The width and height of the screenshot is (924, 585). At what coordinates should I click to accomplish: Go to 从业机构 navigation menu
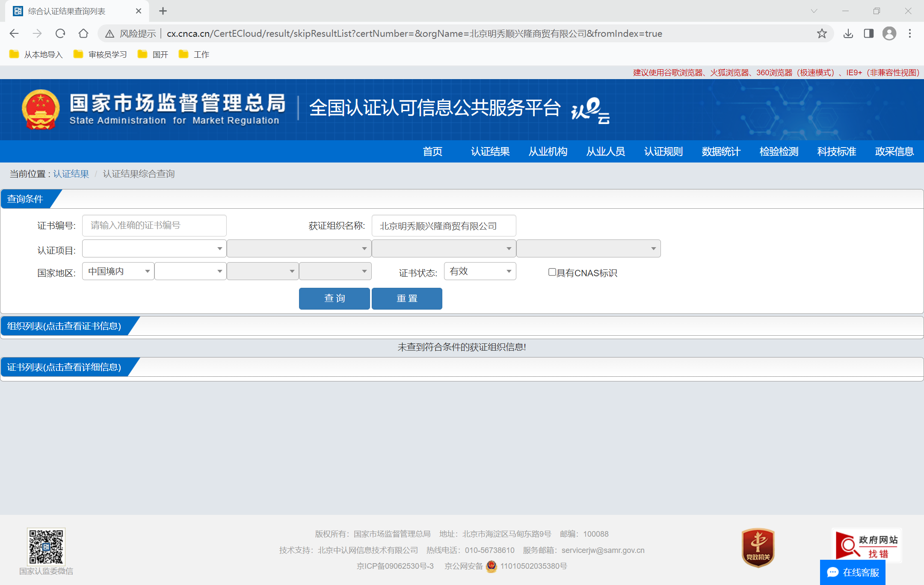[548, 151]
